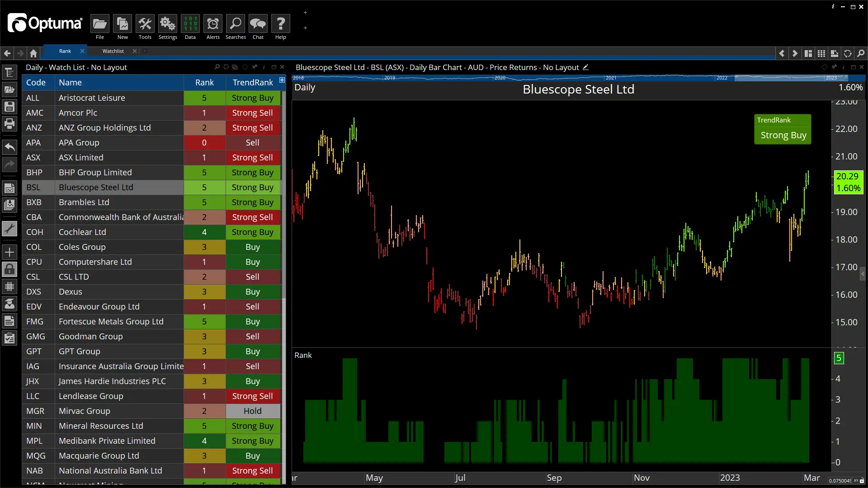Screen dimensions: 868x488
Task: Open the Chat bubble icon
Action: click(258, 24)
